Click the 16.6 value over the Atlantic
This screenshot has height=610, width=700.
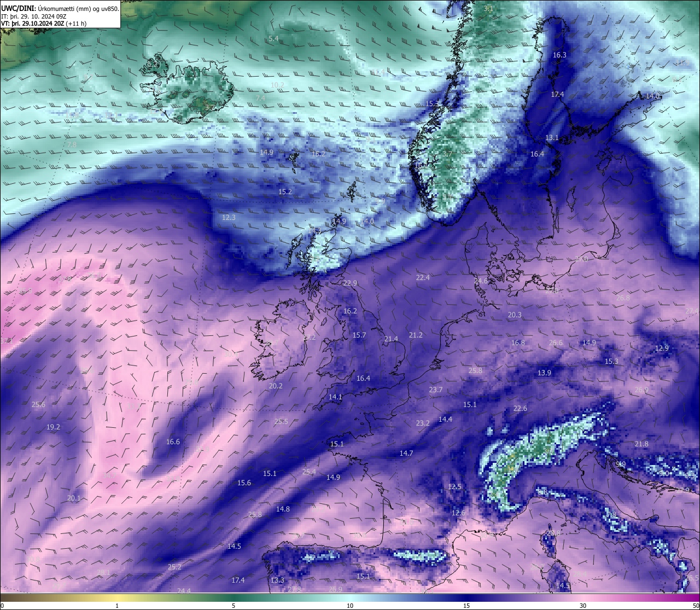[173, 442]
